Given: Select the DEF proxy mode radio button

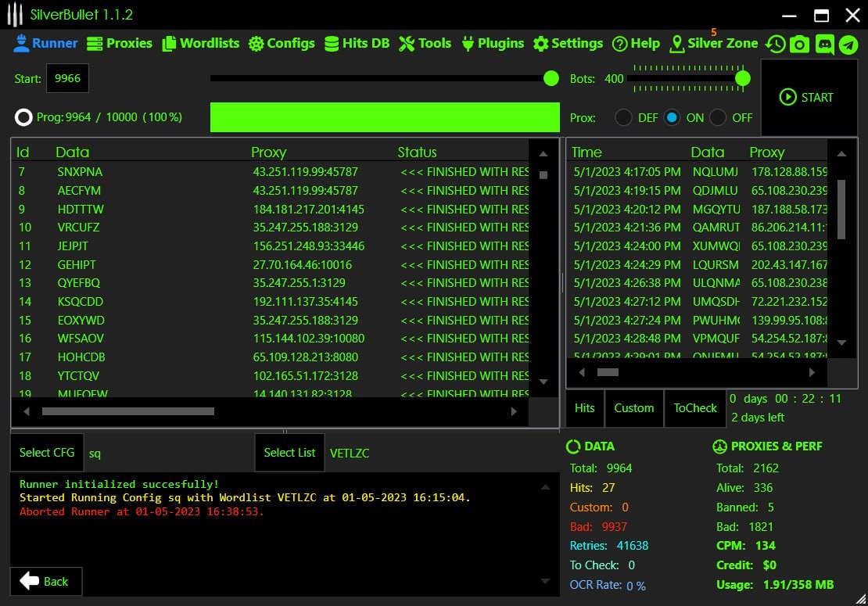Looking at the screenshot, I should pos(623,117).
